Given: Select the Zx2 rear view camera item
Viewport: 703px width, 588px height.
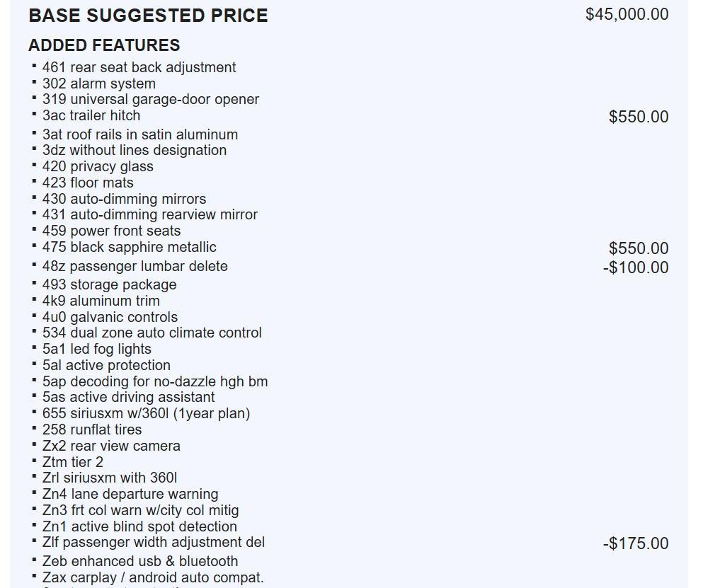Looking at the screenshot, I should pyautogui.click(x=111, y=446).
